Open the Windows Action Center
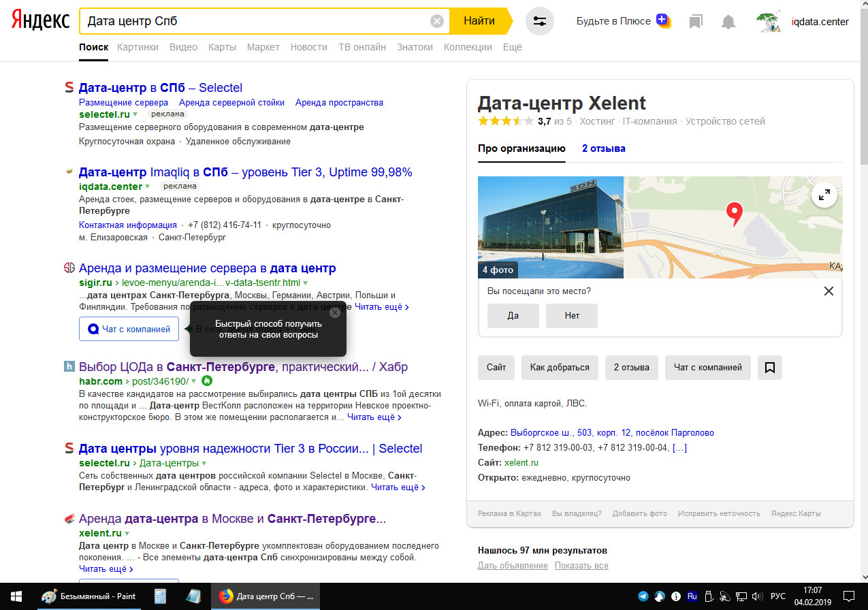Viewport: 868px width, 610px height. pos(850,596)
